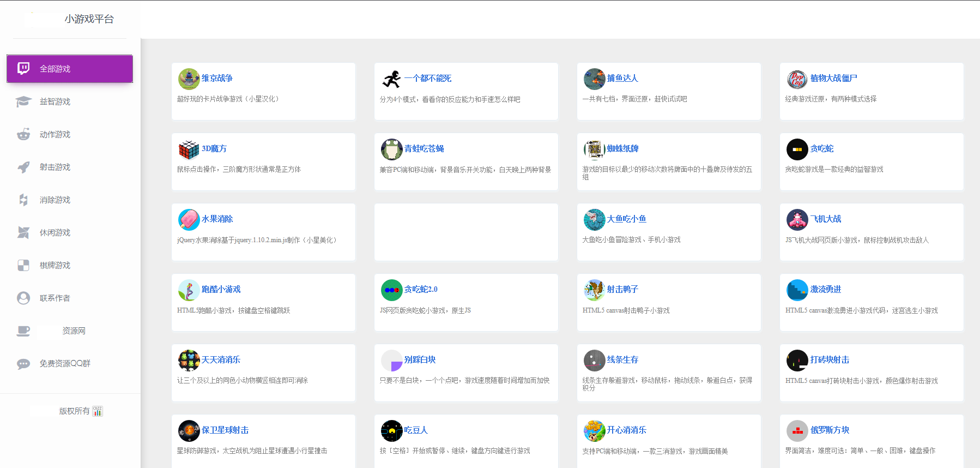This screenshot has height=468, width=980.
Task: Click the pink airplane icon for 飞机大战
Action: (797, 220)
